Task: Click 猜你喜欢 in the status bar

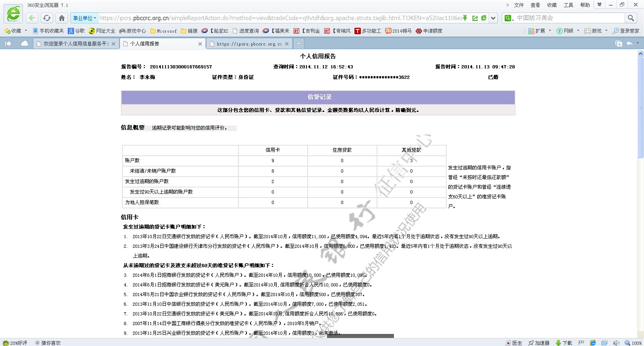Action: 48,343
